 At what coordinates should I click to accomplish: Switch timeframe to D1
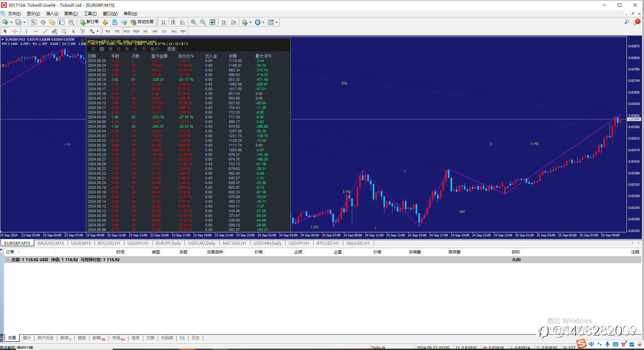pyautogui.click(x=164, y=31)
